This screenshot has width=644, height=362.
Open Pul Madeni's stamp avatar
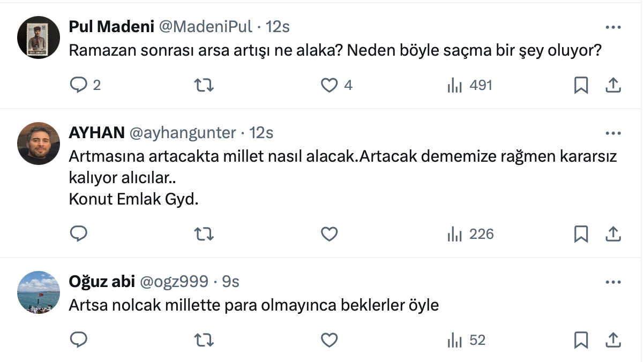point(38,37)
